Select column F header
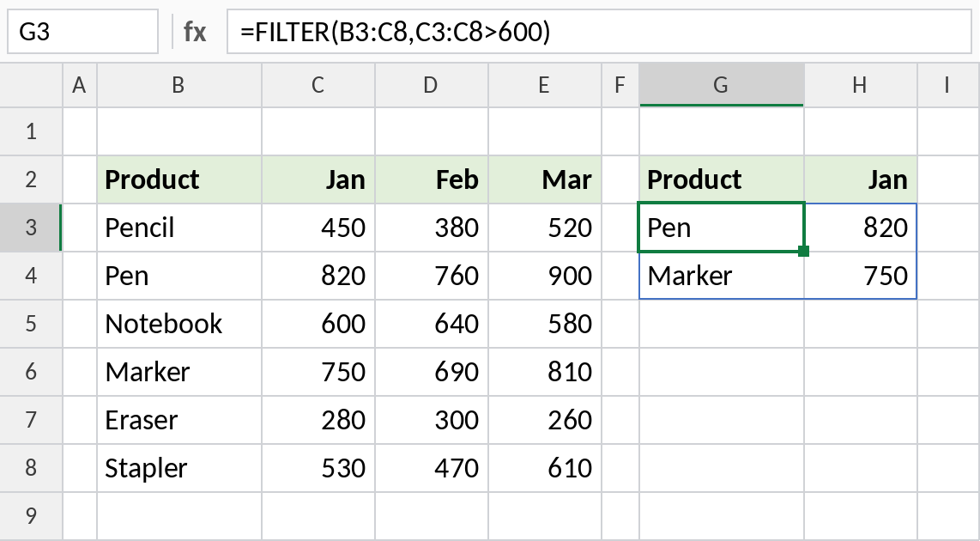980x541 pixels. point(620,84)
